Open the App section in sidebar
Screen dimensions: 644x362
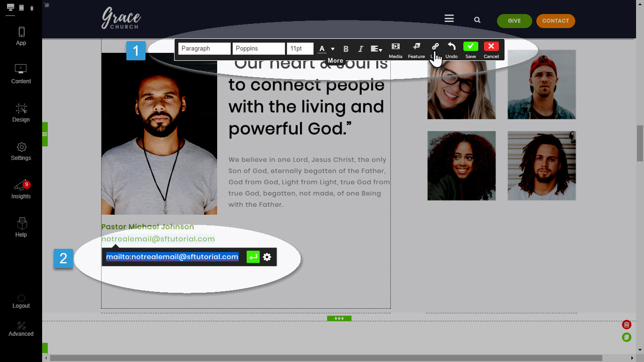21,36
